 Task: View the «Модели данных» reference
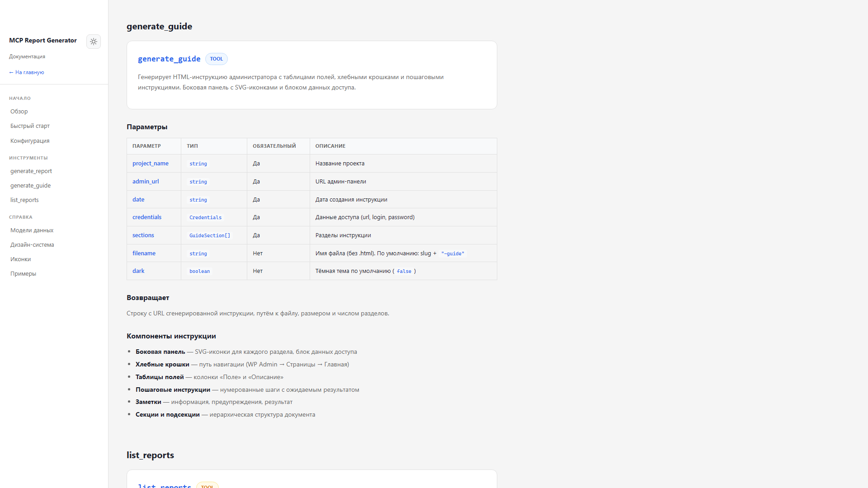coord(32,230)
